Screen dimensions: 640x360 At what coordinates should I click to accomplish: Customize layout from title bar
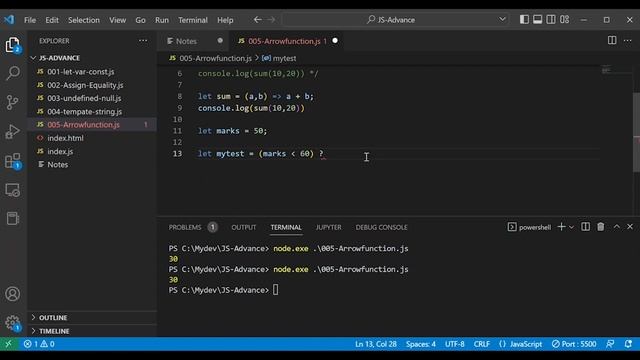pyautogui.click(x=564, y=20)
